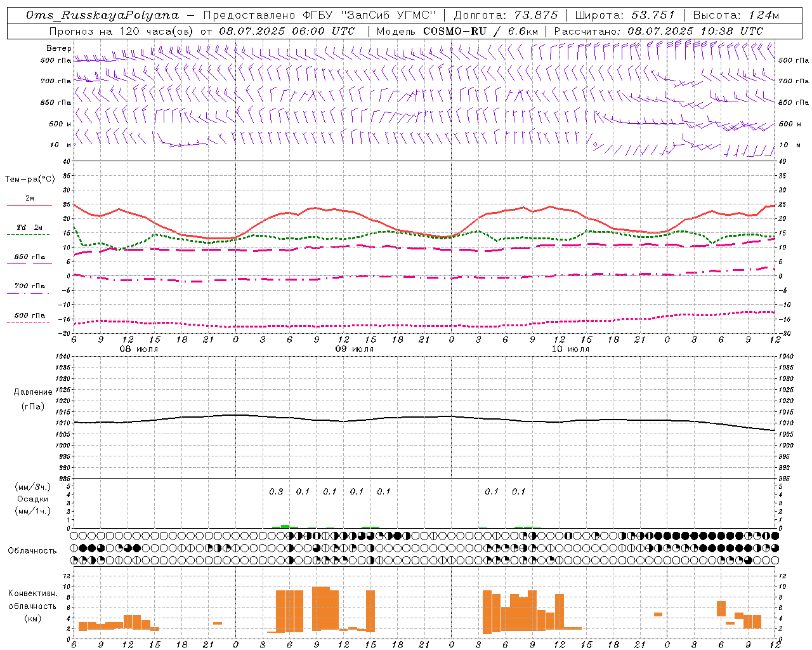Click the station title Oms_RusskayaPolyana
Image resolution: width=812 pixels, height=650 pixels.
click(103, 15)
